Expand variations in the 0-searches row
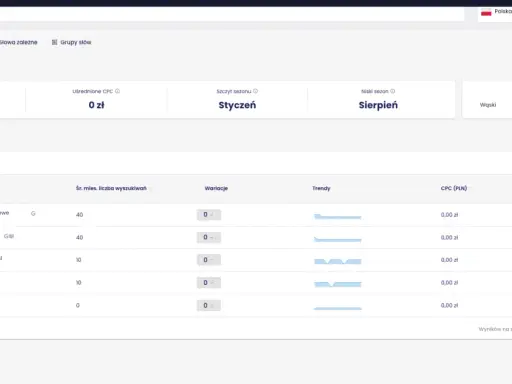 (209, 305)
